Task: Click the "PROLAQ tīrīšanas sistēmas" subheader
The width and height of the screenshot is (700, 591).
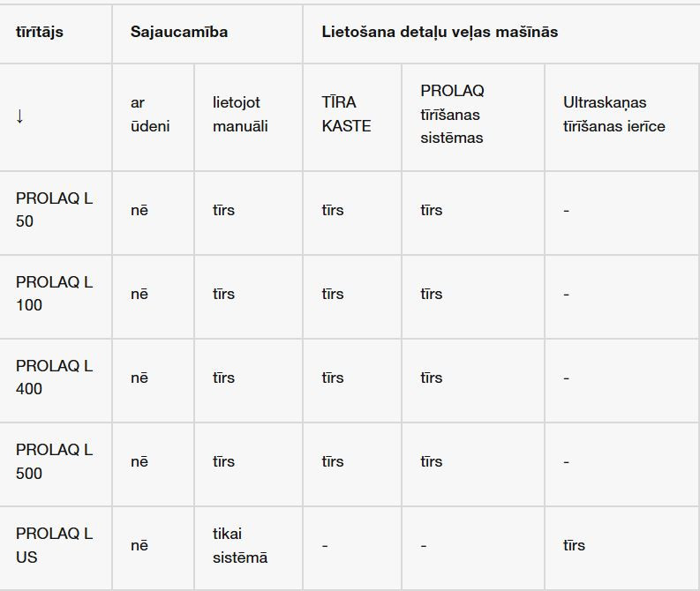Action: click(x=453, y=115)
